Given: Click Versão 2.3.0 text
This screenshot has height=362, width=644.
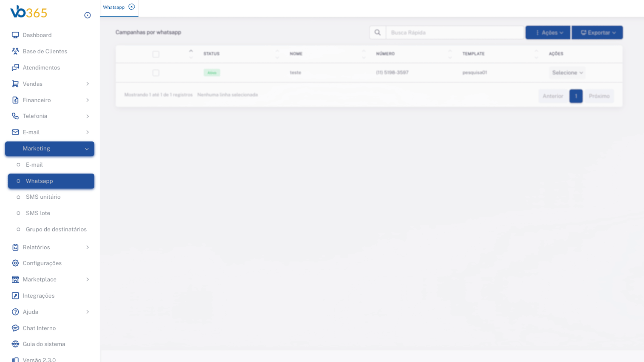Looking at the screenshot, I should point(39,359).
